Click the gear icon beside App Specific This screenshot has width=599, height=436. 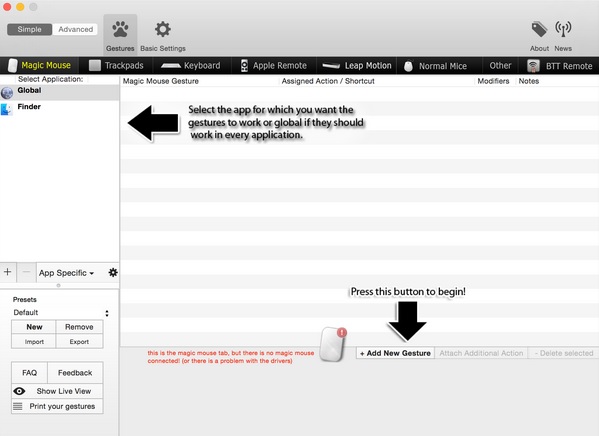coord(113,272)
